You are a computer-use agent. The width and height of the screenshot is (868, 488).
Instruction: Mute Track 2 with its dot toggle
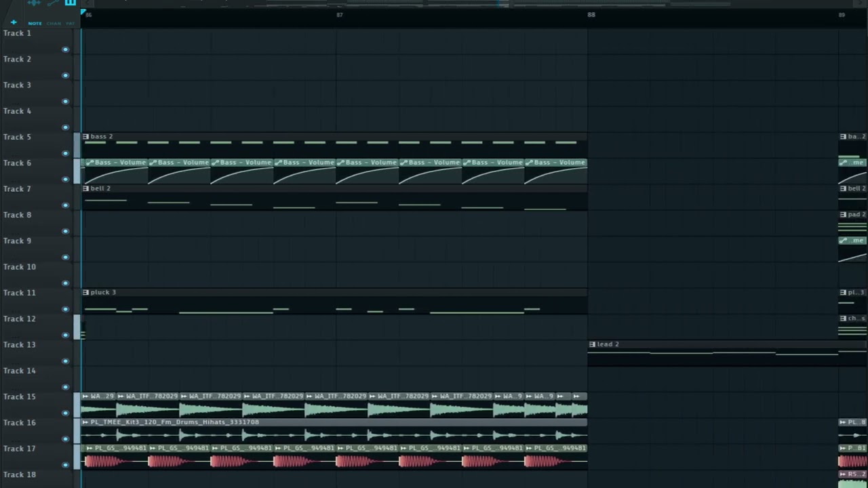pyautogui.click(x=66, y=75)
